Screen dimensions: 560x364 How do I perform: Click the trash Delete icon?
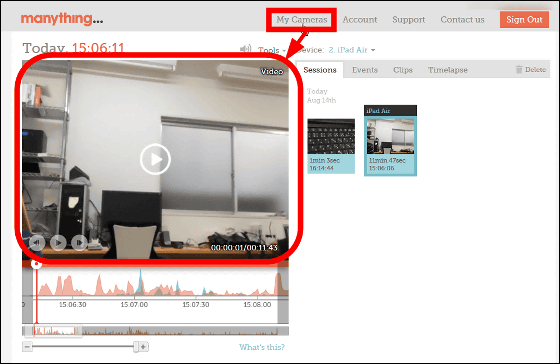click(519, 69)
